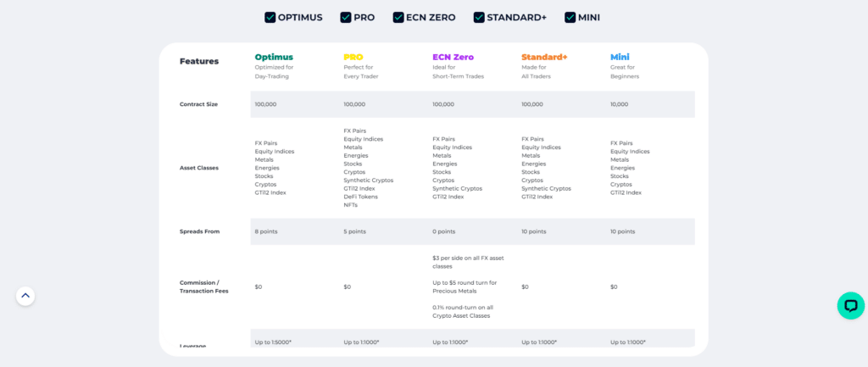868x367 pixels.
Task: Click the Commission / Transaction Fees label
Action: [203, 286]
